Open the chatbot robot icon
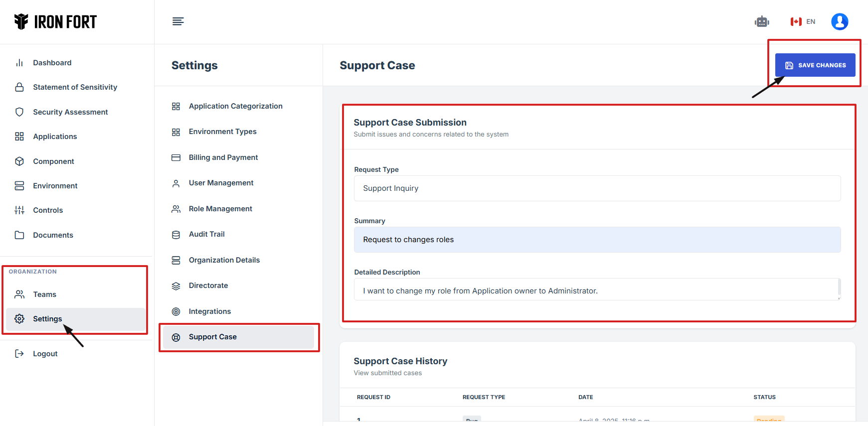Viewport: 868px width, 426px height. [761, 21]
